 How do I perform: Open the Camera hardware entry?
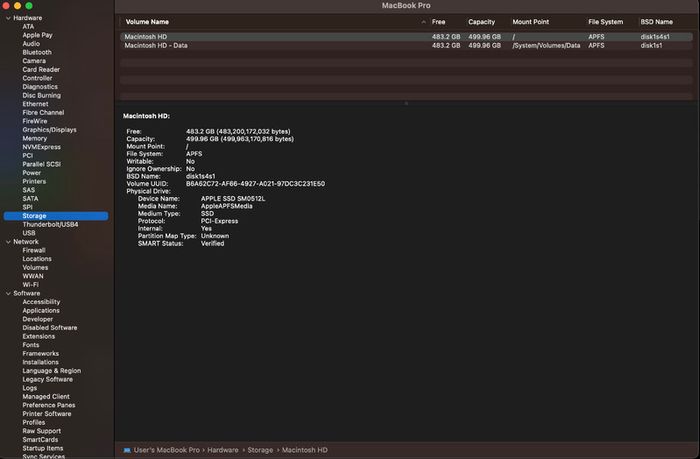point(34,61)
